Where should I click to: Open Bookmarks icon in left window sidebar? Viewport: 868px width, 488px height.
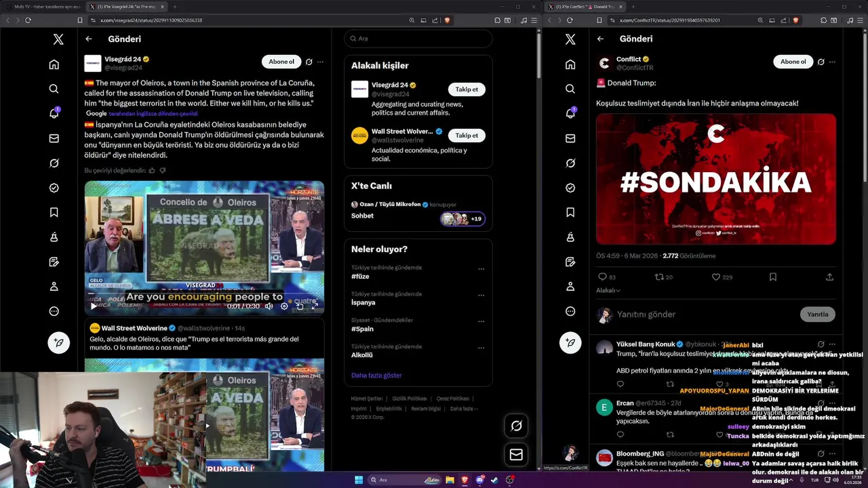pos(54,212)
